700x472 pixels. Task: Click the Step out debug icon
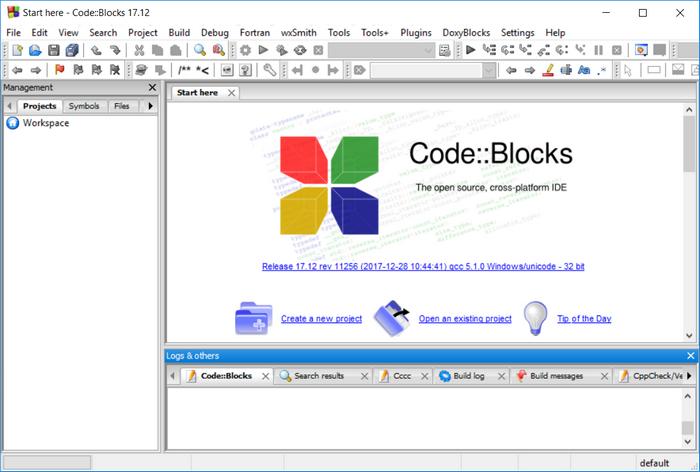pos(544,50)
